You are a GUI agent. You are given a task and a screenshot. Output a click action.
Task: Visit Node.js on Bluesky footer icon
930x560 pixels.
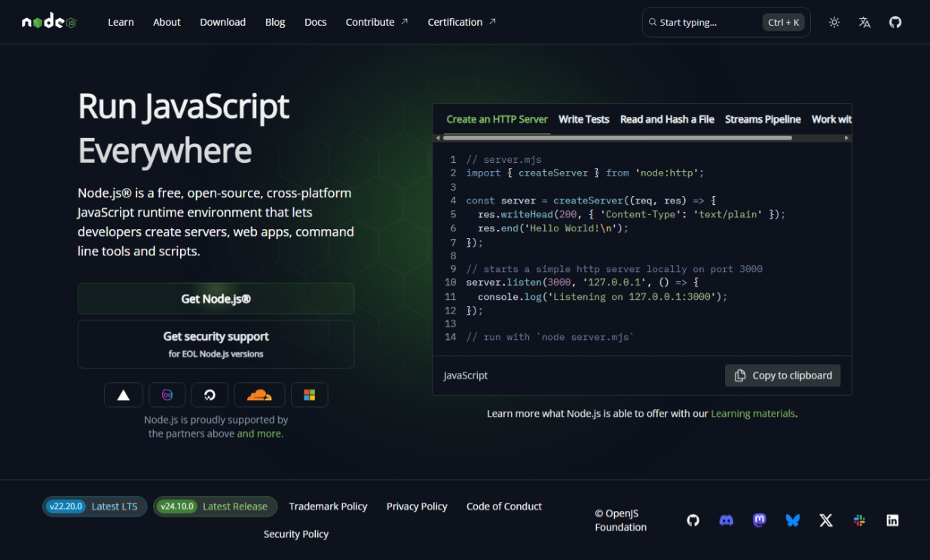coord(792,520)
